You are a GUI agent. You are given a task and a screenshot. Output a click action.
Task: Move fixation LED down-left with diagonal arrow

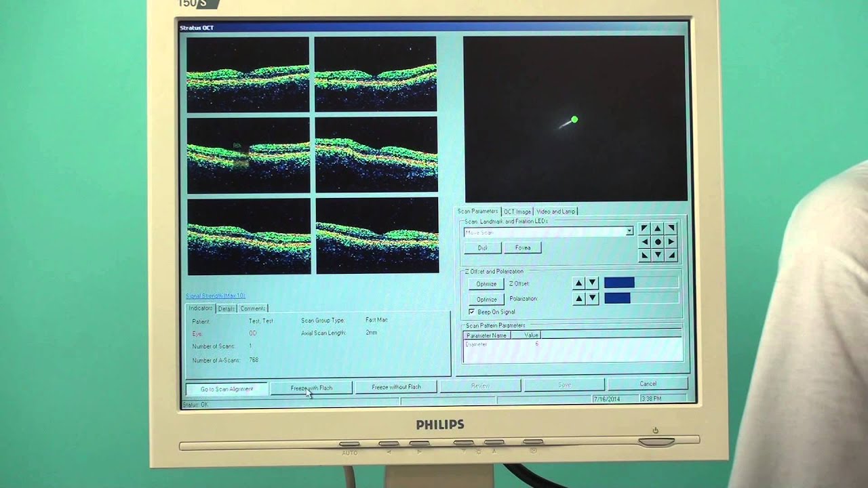coord(644,255)
